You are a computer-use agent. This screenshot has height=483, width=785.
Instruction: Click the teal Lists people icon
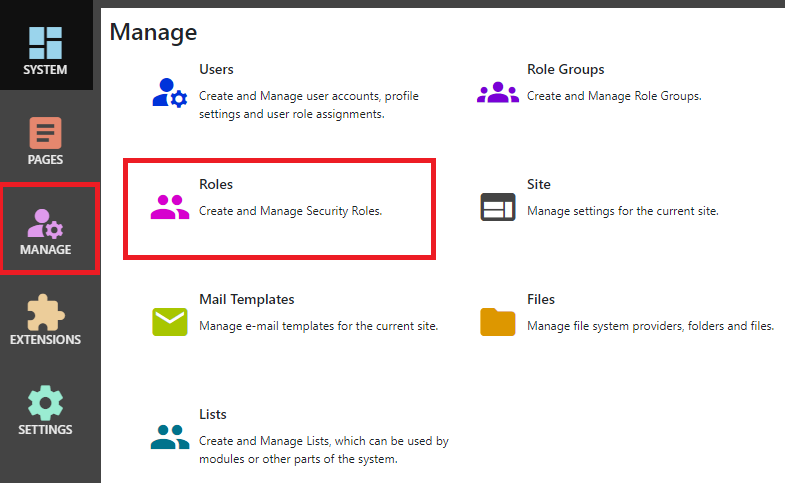tap(169, 436)
